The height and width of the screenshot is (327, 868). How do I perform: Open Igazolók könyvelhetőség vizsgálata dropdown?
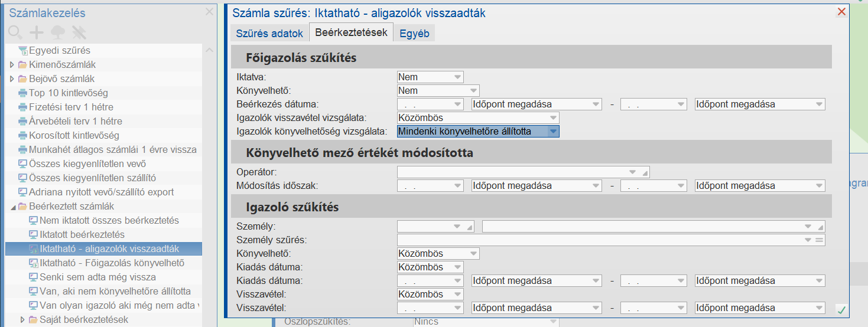coord(552,132)
